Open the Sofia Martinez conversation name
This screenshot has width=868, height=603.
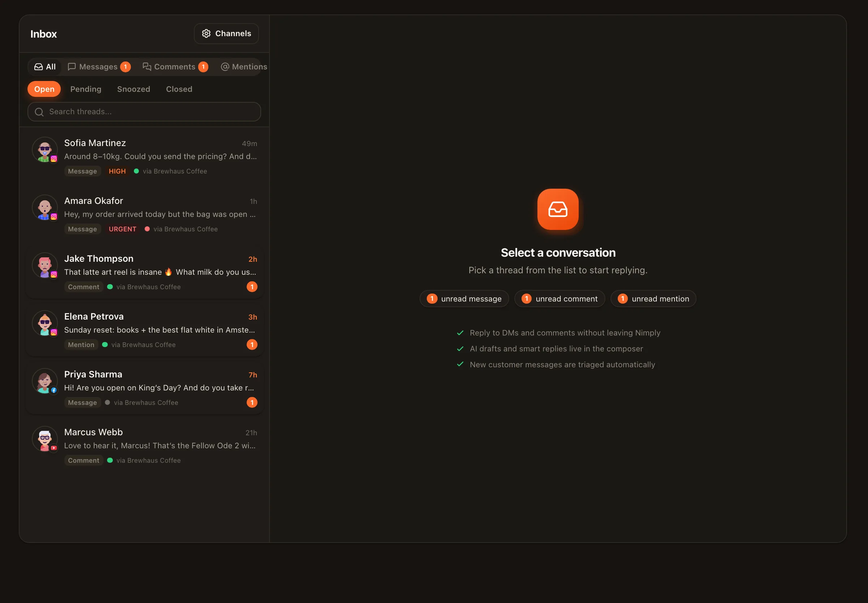(x=95, y=143)
